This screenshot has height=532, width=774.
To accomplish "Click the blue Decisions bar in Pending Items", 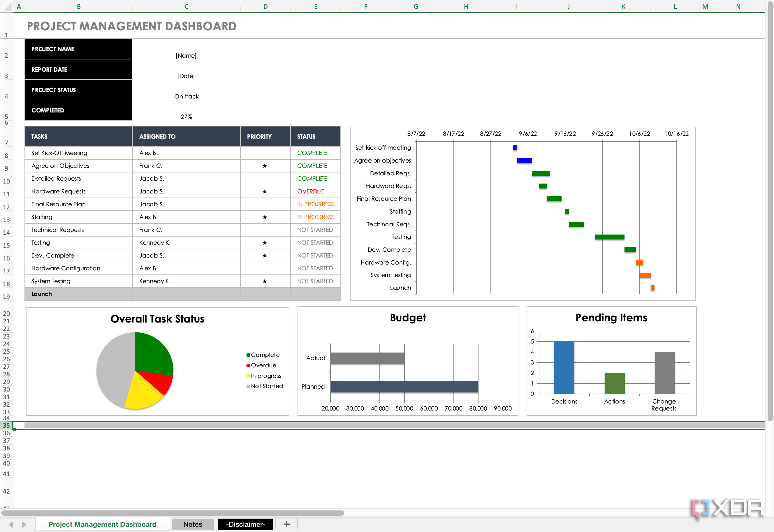I will click(x=564, y=367).
